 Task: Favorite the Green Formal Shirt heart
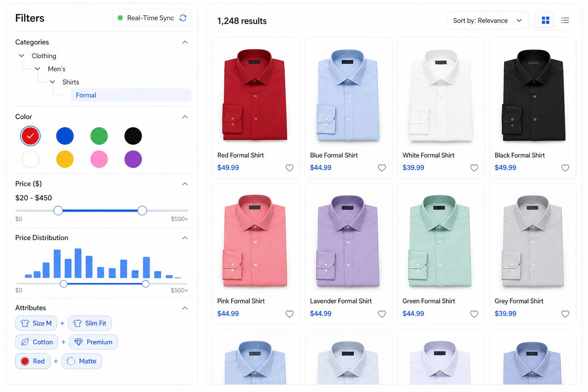[x=474, y=314]
